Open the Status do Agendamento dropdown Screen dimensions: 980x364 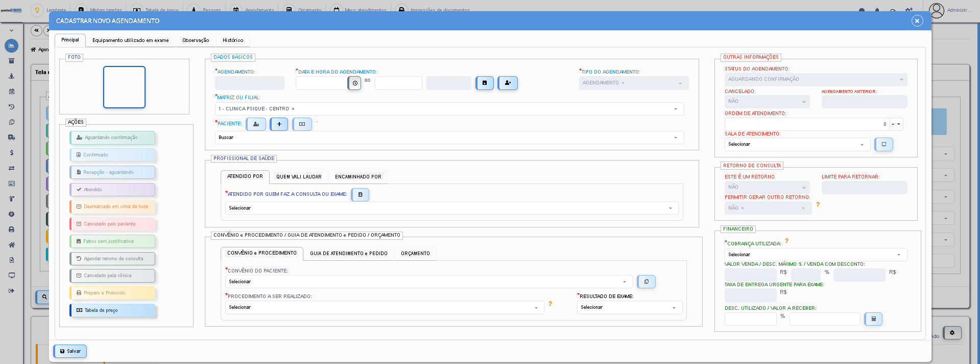click(x=816, y=79)
